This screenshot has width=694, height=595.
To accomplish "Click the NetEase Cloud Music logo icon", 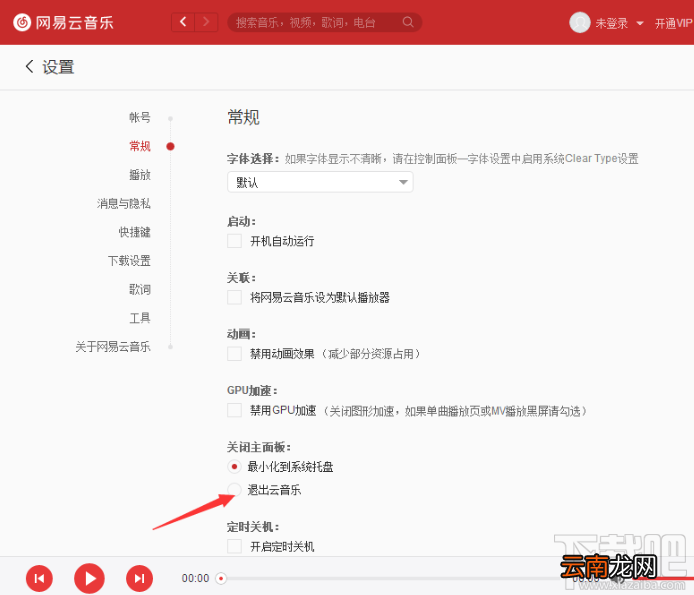I will [x=22, y=22].
